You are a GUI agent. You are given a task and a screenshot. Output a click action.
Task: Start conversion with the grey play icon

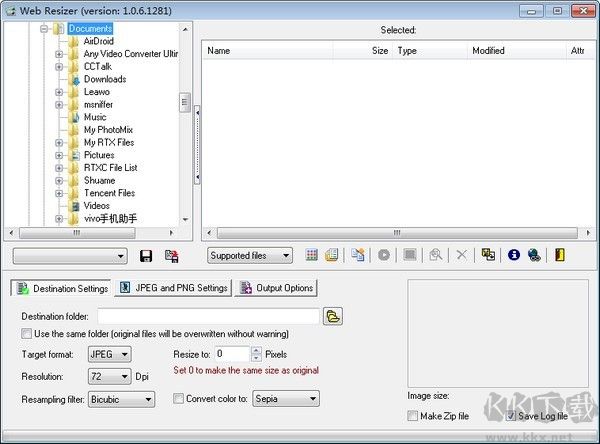click(384, 255)
